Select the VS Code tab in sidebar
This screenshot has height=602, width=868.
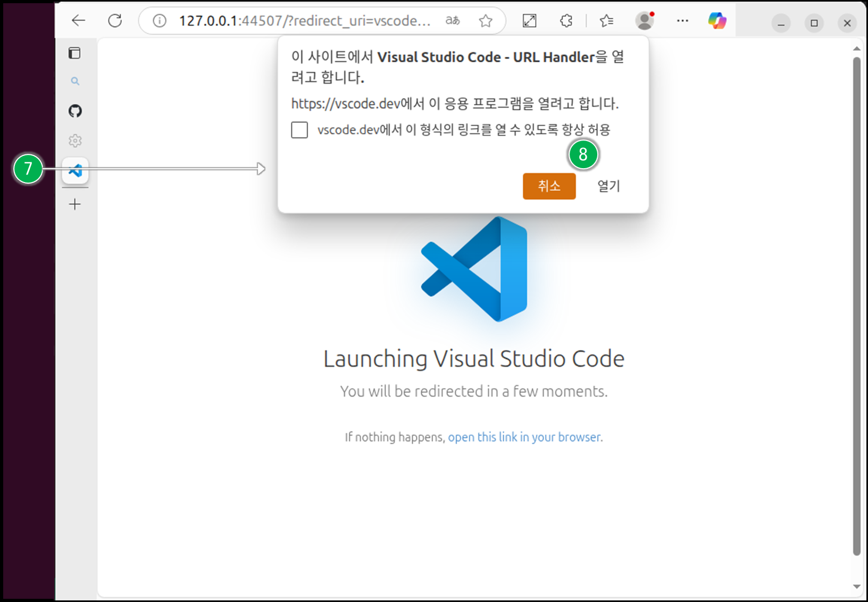75,170
